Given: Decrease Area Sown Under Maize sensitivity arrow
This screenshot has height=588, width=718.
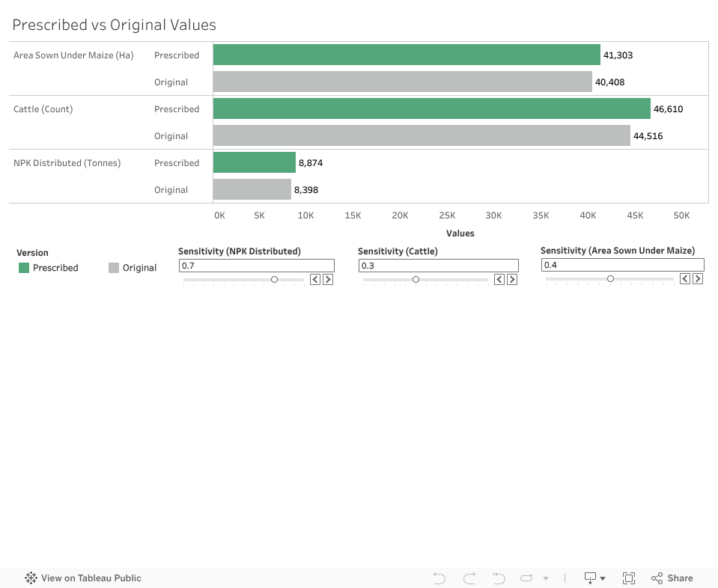Looking at the screenshot, I should click(685, 279).
